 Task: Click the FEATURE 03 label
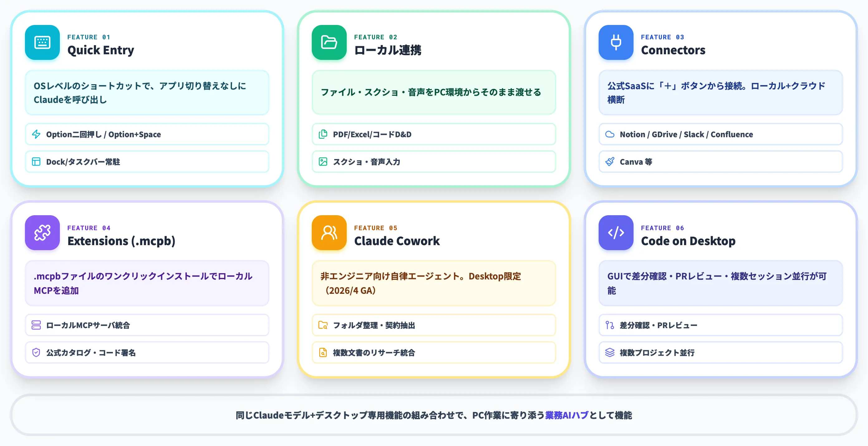pos(662,37)
